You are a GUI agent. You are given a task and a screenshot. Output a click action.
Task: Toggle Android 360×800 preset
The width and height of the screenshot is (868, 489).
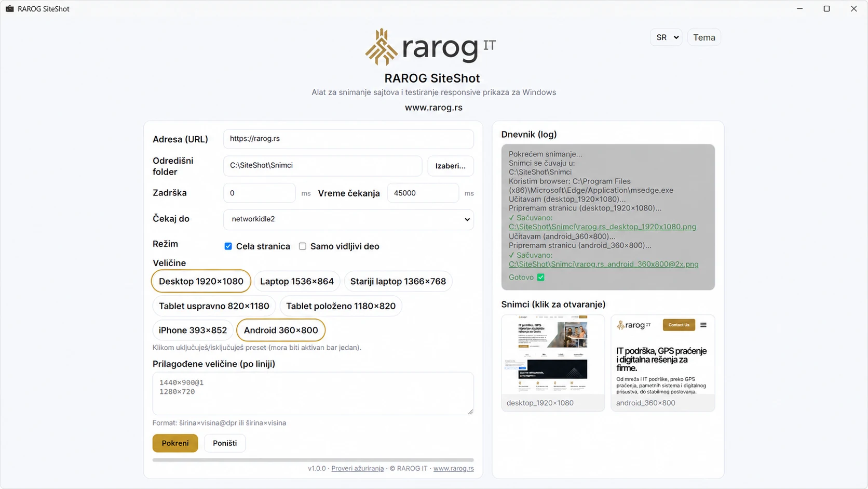[x=281, y=331]
